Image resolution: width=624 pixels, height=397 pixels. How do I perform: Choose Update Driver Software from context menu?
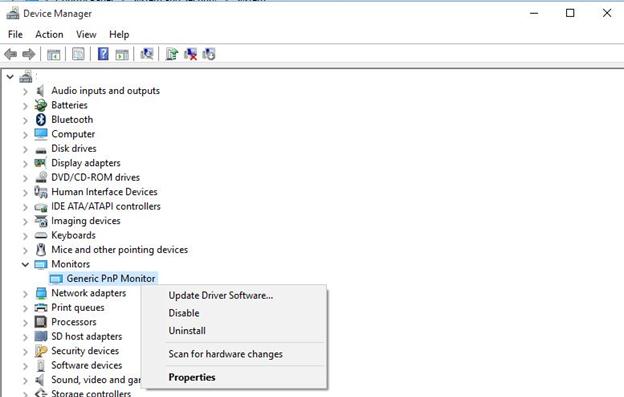[x=221, y=296]
